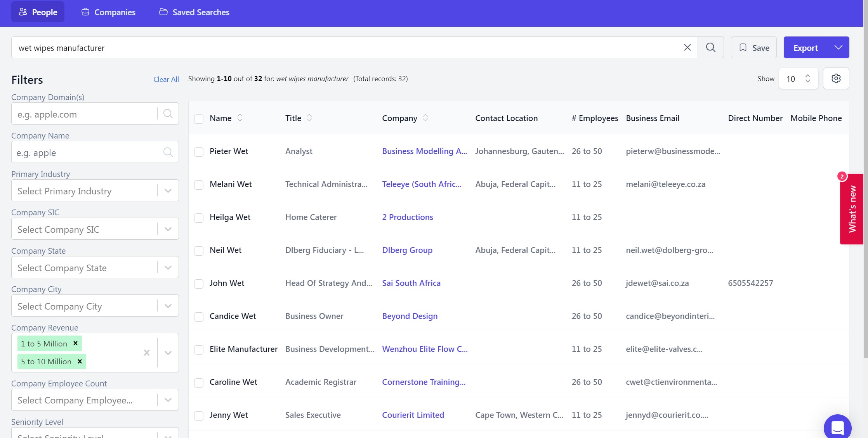Expand Select Primary Industry dropdown
Image resolution: width=868 pixels, height=438 pixels.
(168, 190)
